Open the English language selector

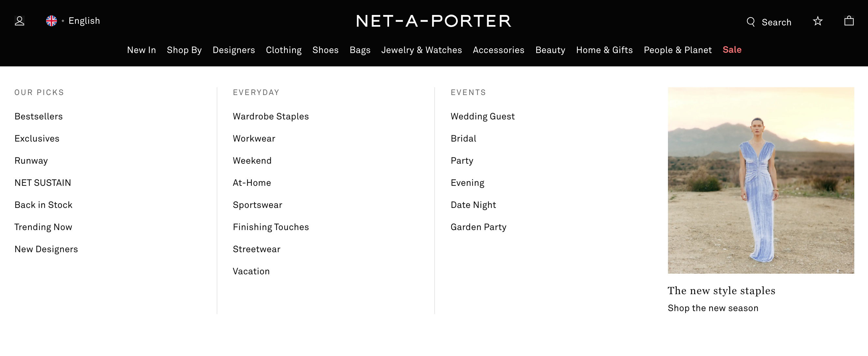pos(84,21)
